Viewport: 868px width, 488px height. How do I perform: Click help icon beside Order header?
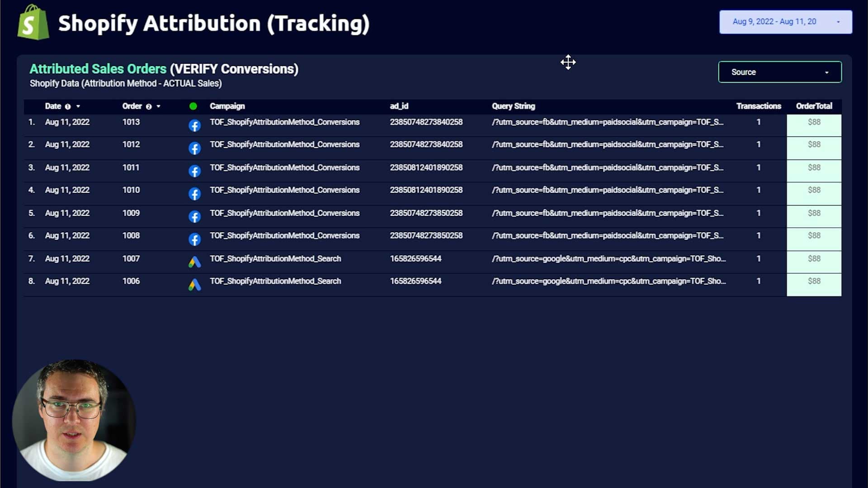click(x=149, y=107)
